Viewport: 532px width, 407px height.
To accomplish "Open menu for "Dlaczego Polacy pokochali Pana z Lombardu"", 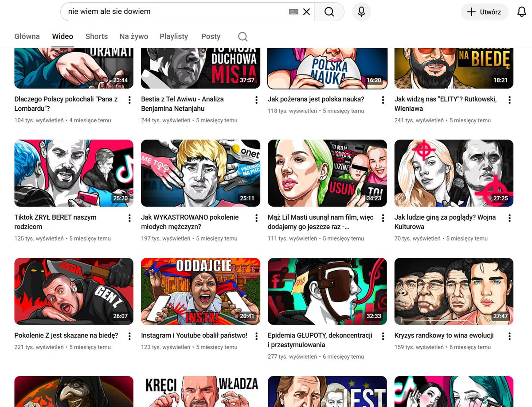I will click(129, 100).
